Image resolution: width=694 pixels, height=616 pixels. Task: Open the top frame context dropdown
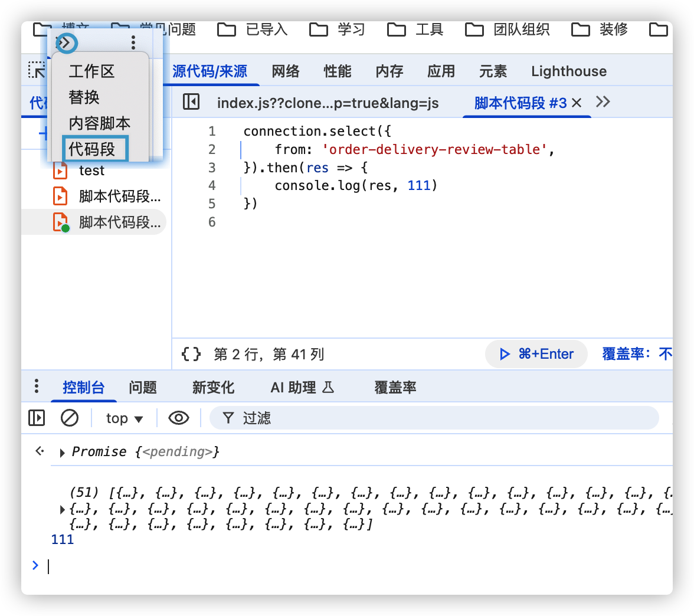[x=124, y=418]
